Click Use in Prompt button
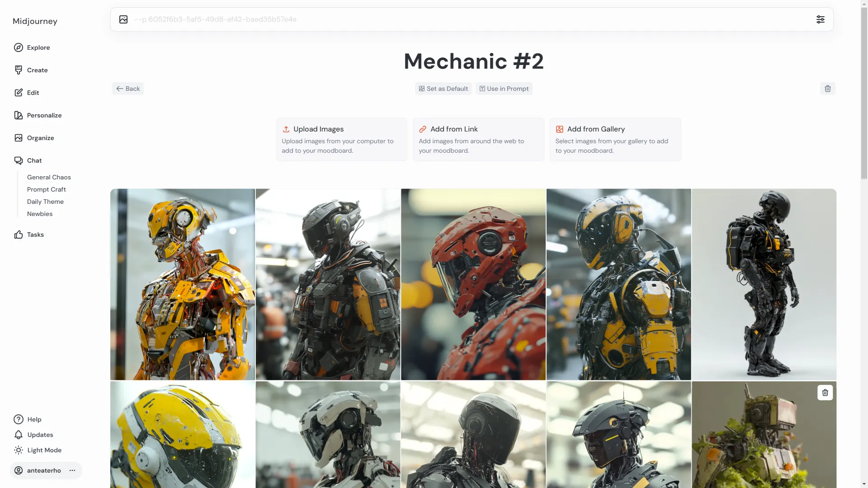 point(504,89)
